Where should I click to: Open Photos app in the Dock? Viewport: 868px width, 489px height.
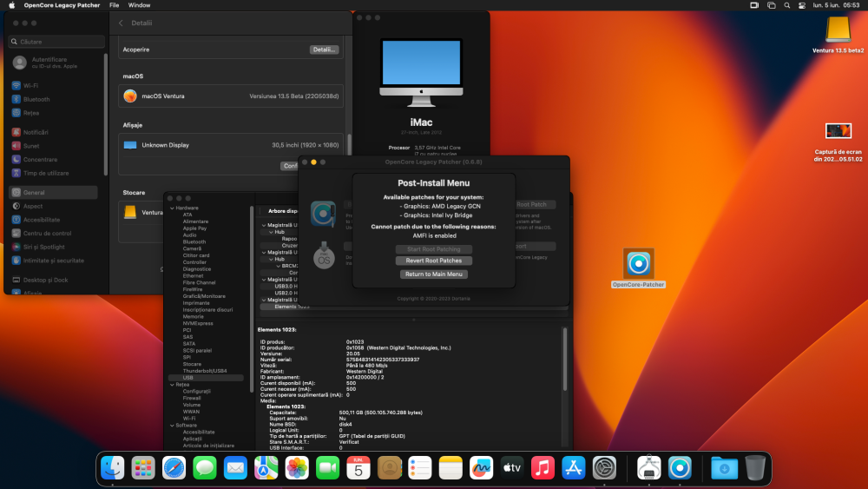pyautogui.click(x=297, y=468)
